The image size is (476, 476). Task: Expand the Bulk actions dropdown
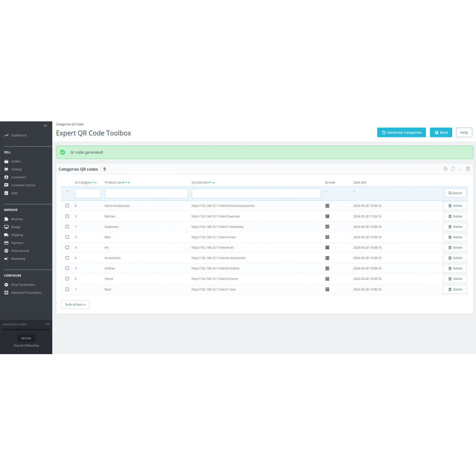75,305
